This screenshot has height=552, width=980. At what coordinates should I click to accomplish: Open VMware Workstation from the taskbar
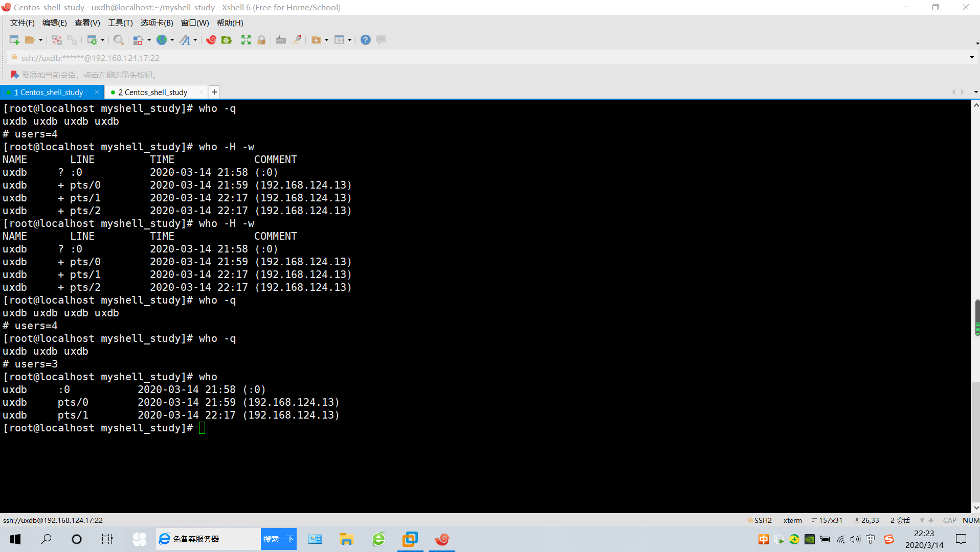pos(410,539)
